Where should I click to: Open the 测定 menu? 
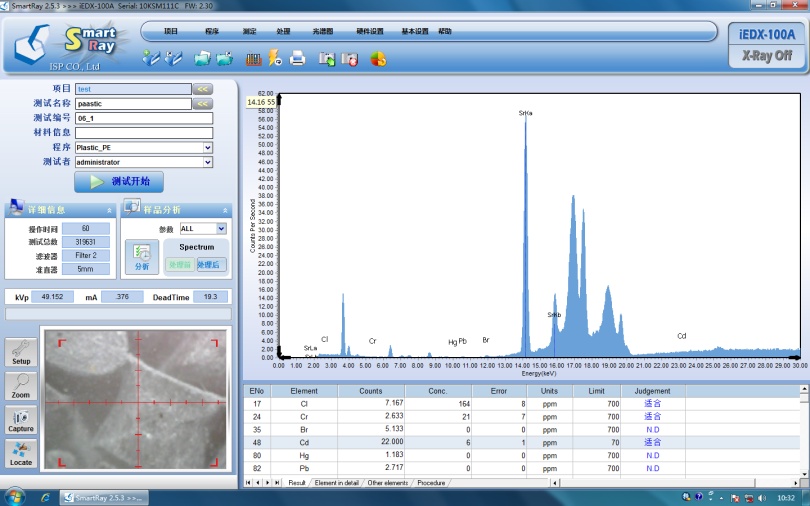pyautogui.click(x=250, y=31)
